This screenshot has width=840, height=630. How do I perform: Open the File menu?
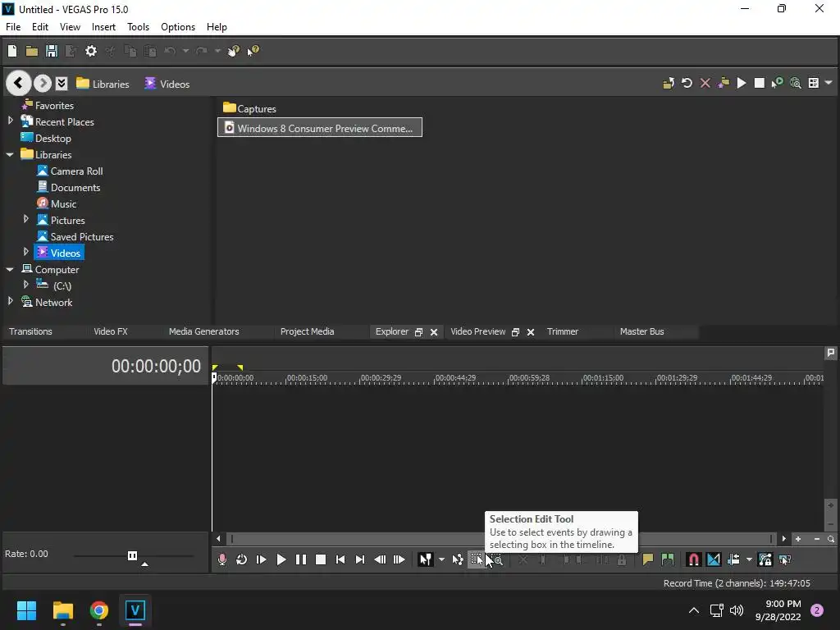click(x=13, y=27)
